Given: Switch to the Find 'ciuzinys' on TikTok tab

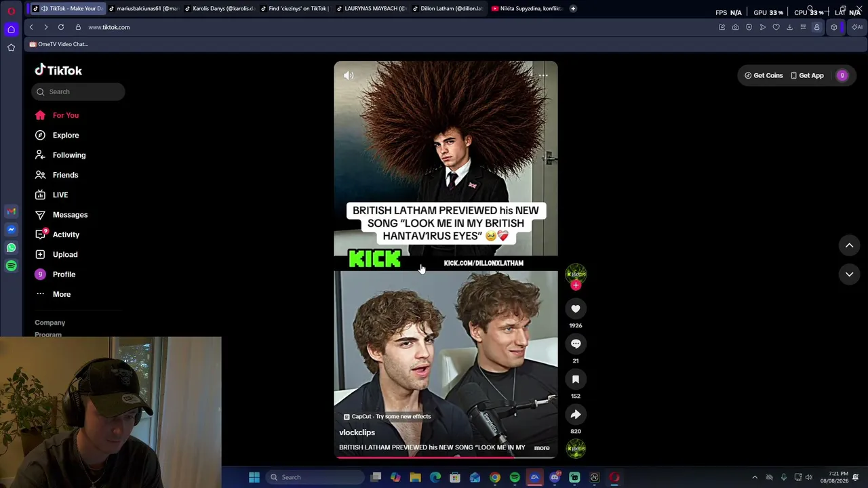Looking at the screenshot, I should coord(296,9).
